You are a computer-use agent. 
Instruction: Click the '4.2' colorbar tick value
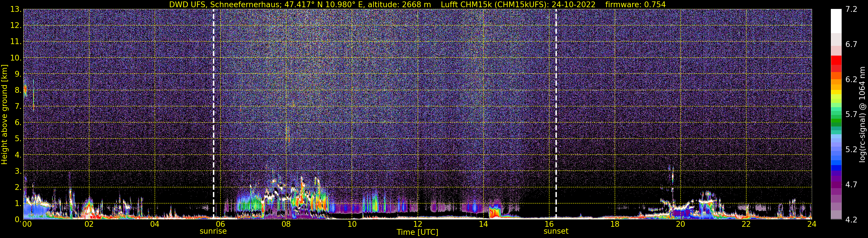pyautogui.click(x=851, y=220)
